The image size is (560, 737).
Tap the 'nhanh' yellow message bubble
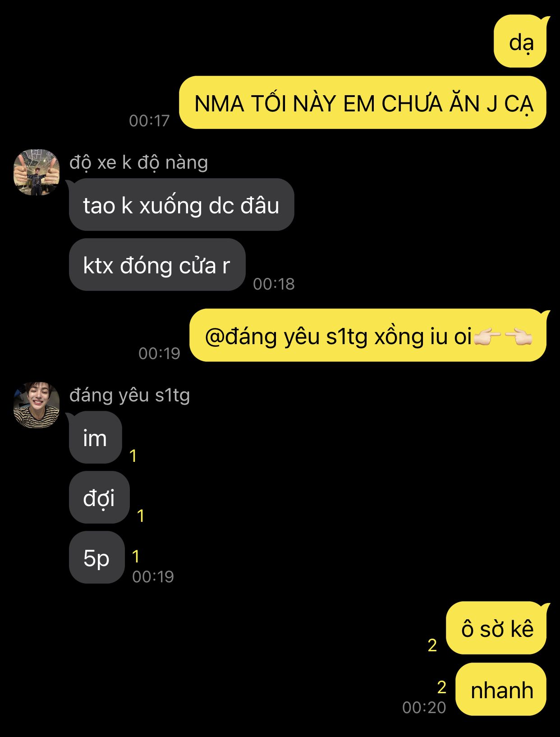pyautogui.click(x=501, y=690)
